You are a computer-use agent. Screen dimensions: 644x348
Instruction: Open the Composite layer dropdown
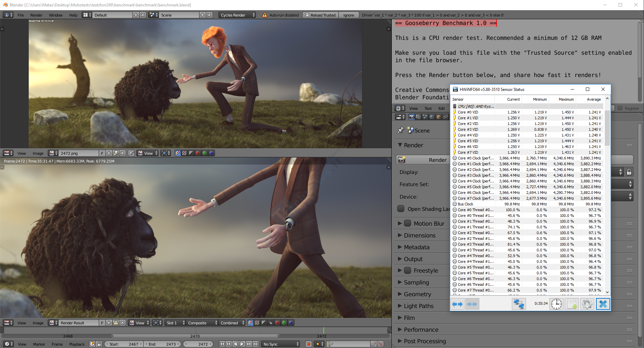[202, 323]
